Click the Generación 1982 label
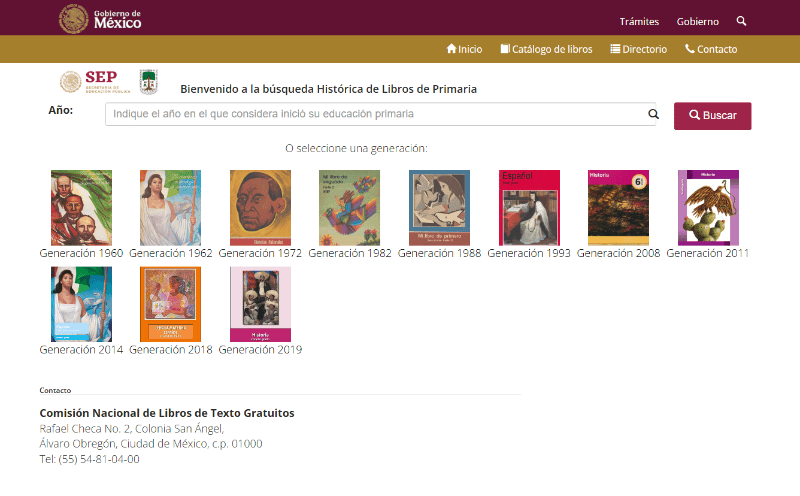 tap(349, 253)
